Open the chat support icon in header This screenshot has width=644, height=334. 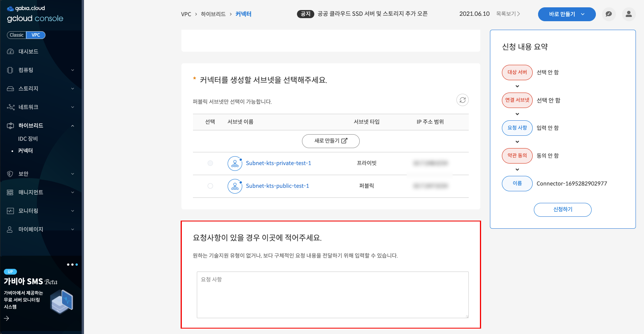point(609,14)
